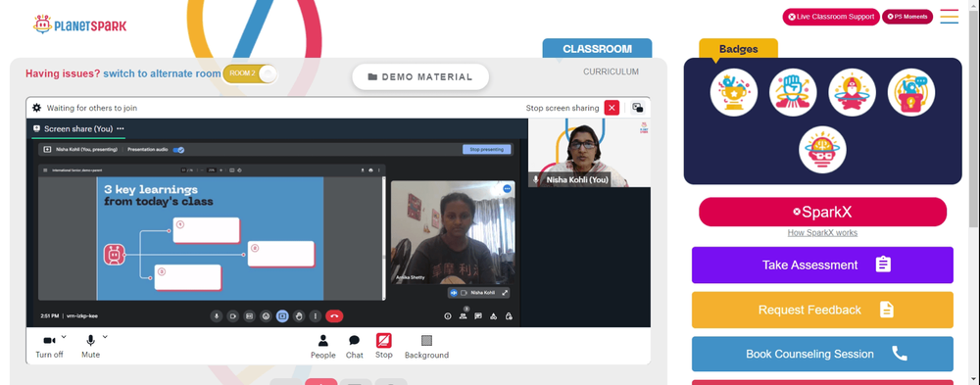
Task: Expand camera options arrow
Action: click(64, 337)
